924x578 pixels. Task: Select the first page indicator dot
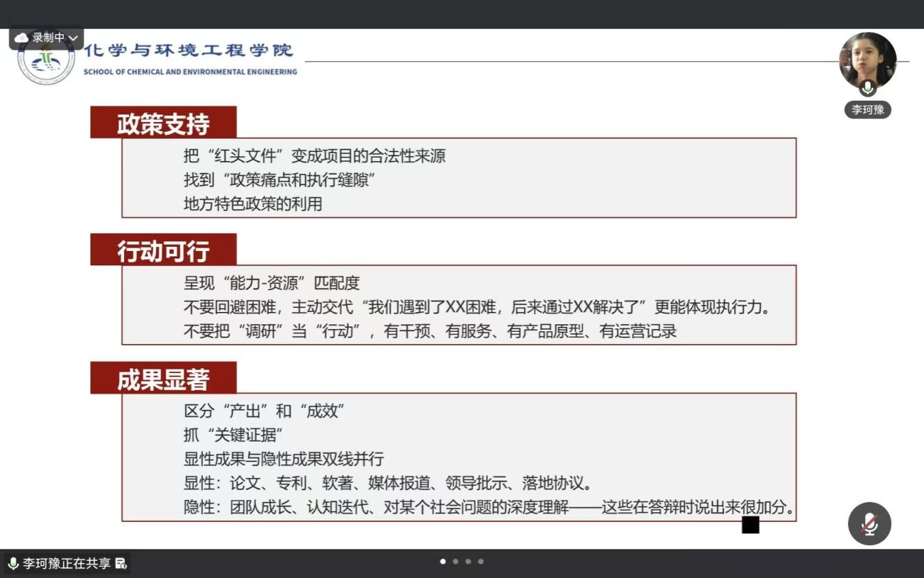(x=443, y=562)
